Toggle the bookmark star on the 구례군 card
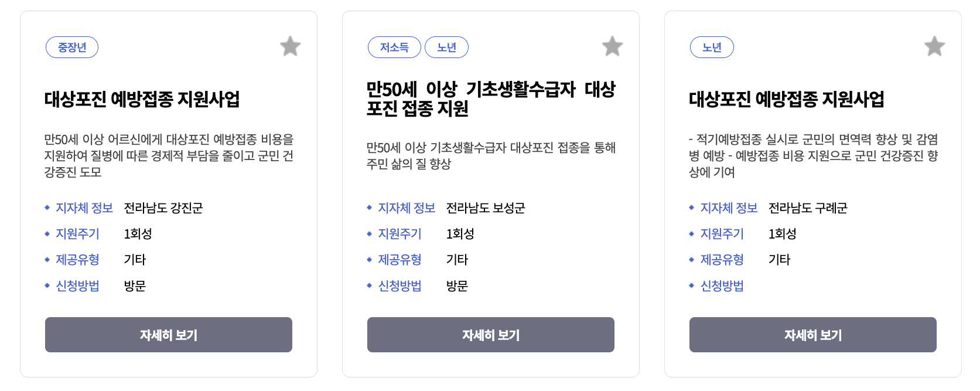This screenshot has width=980, height=391. pyautogui.click(x=935, y=46)
